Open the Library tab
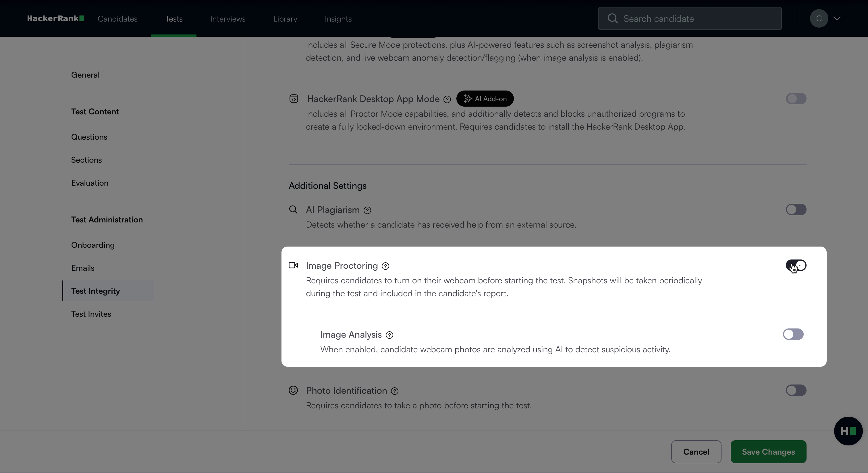Screen dimensions: 868x473 [285, 19]
